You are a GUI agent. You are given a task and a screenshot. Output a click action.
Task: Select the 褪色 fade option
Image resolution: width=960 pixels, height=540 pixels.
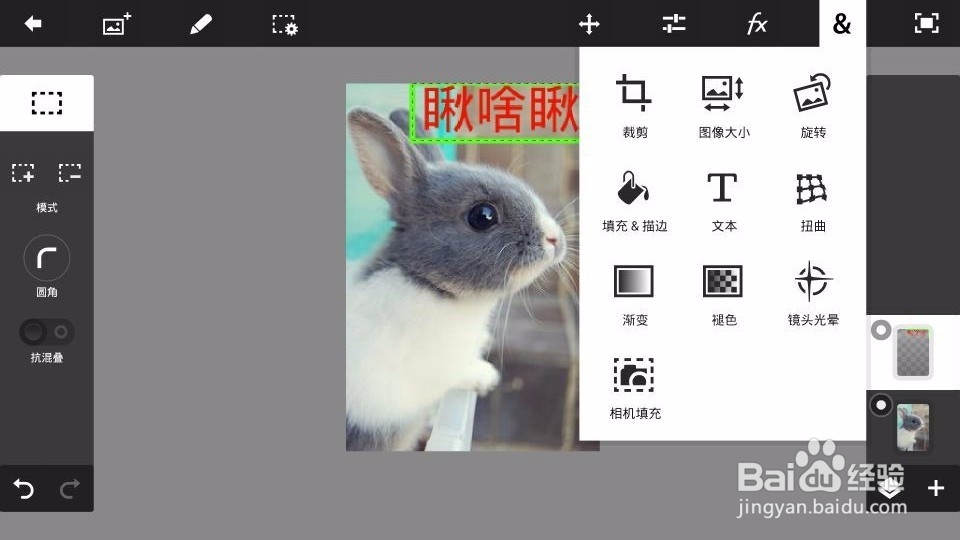pyautogui.click(x=724, y=295)
